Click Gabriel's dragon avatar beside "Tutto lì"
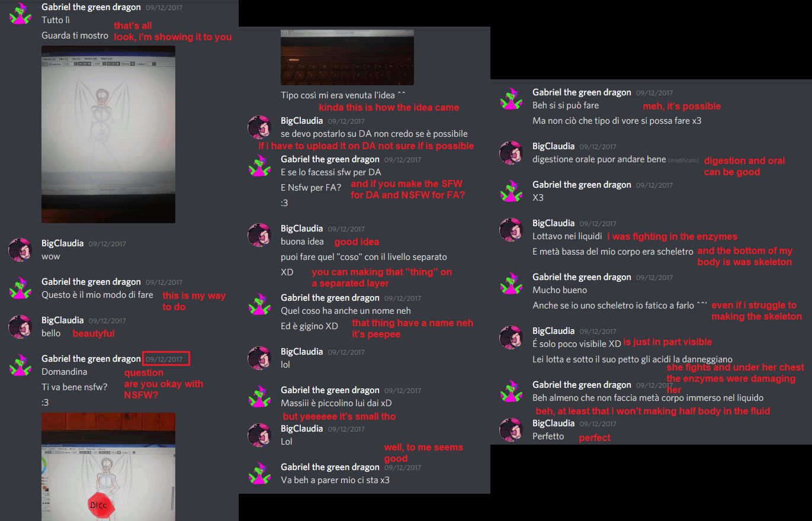The image size is (812, 521). pyautogui.click(x=20, y=13)
